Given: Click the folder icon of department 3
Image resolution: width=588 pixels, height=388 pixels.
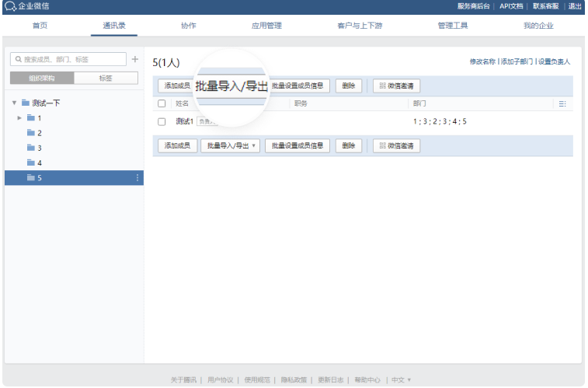Looking at the screenshot, I should point(31,148).
